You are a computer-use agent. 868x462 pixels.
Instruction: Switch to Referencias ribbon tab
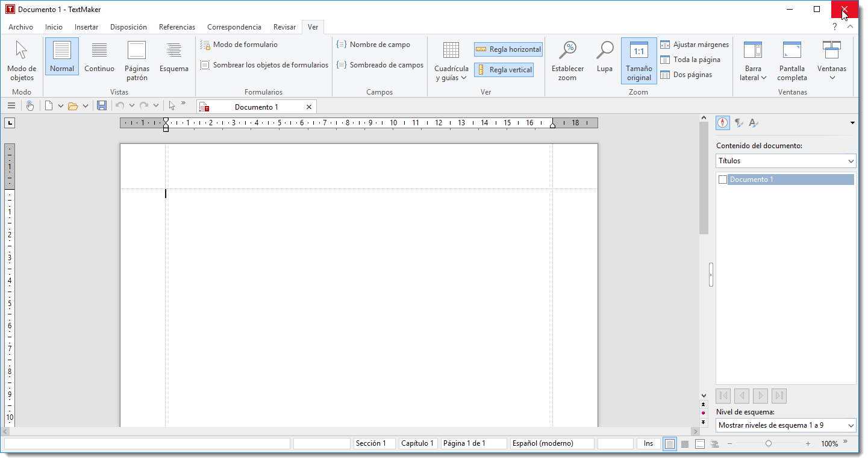coord(177,27)
